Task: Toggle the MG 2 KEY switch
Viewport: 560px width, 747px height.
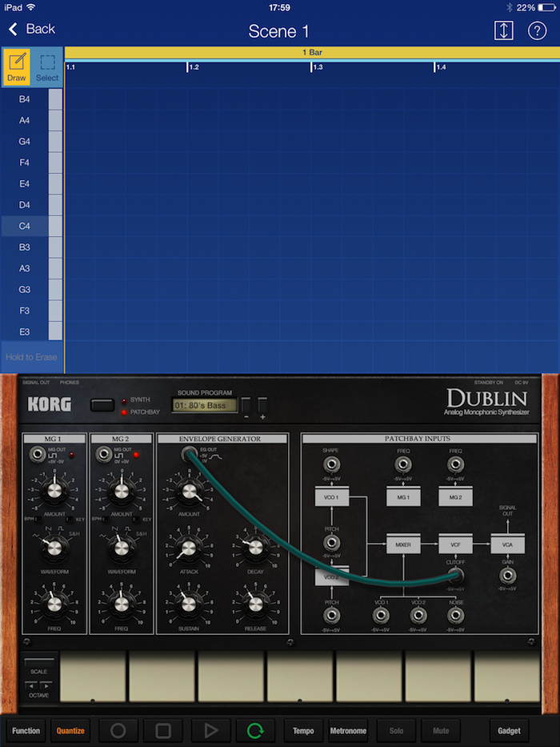Action: pos(137,520)
